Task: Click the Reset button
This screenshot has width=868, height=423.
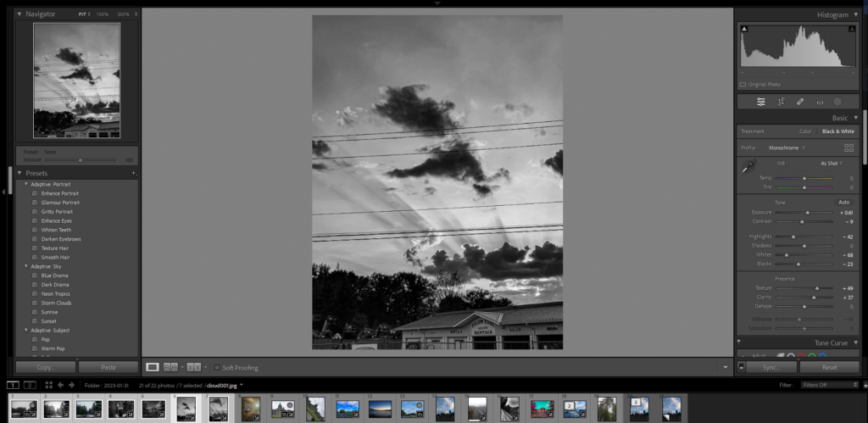Action: coord(828,367)
